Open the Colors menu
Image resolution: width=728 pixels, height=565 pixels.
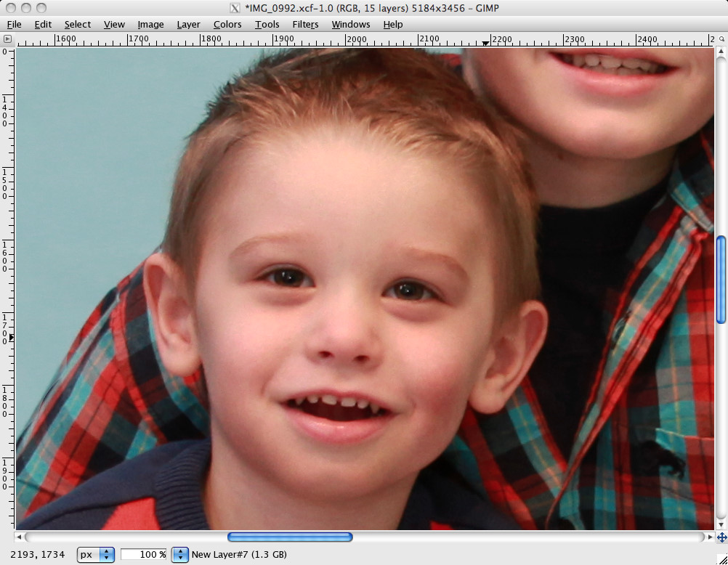click(227, 24)
